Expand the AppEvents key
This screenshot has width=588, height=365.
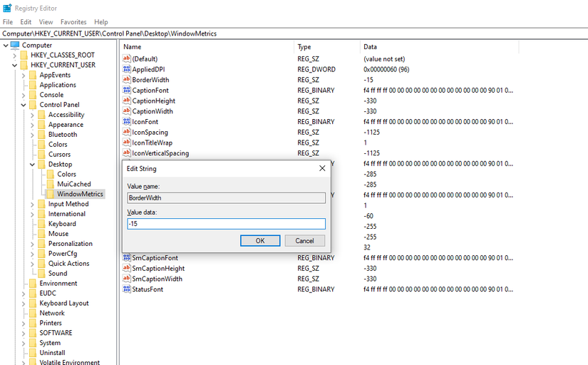tap(24, 76)
